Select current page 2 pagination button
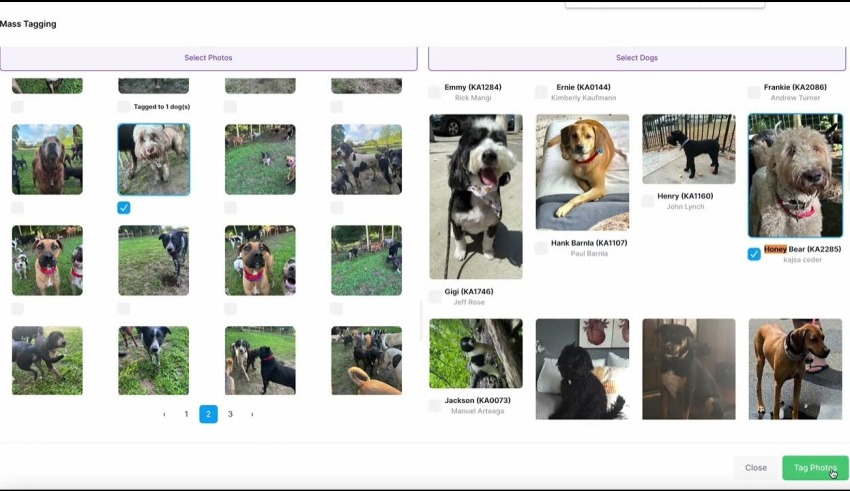The width and height of the screenshot is (850, 491). pos(208,414)
